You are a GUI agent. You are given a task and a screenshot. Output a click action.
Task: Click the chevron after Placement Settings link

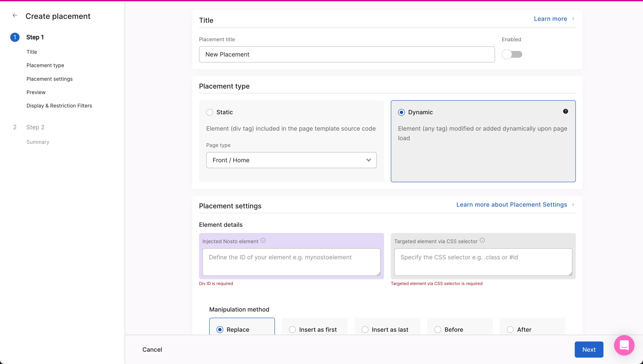click(573, 205)
